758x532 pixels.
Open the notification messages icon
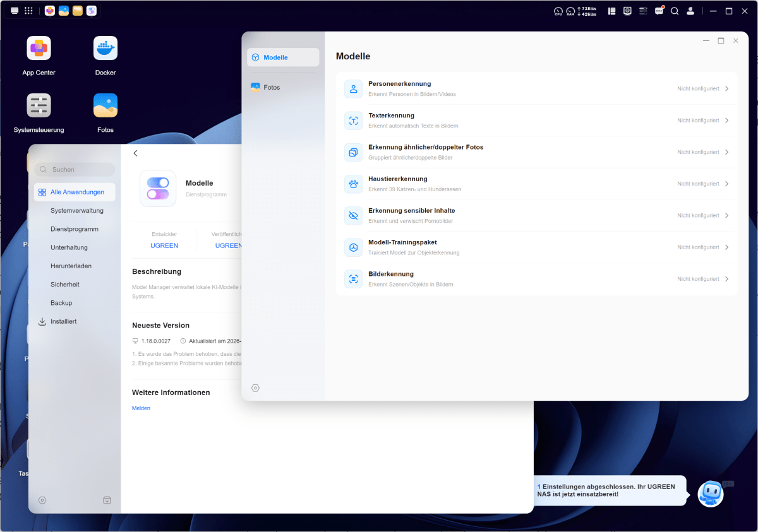[659, 11]
